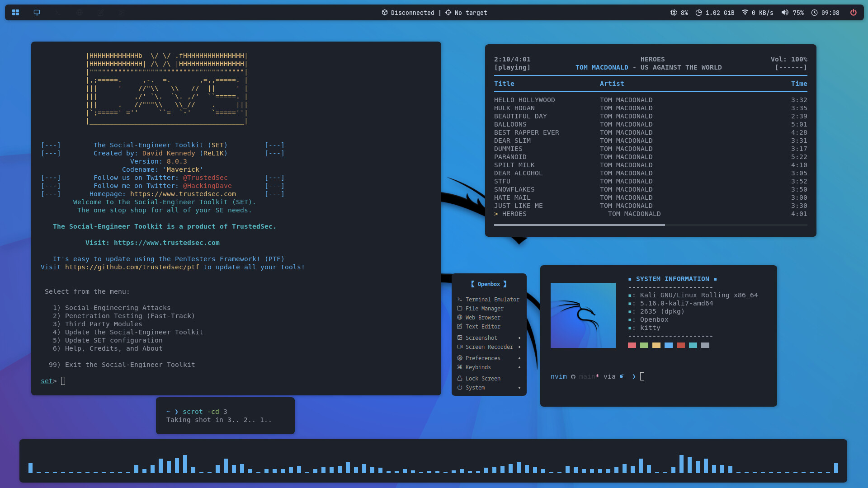Click the @TrustedSec Twitter handle

pos(205,178)
